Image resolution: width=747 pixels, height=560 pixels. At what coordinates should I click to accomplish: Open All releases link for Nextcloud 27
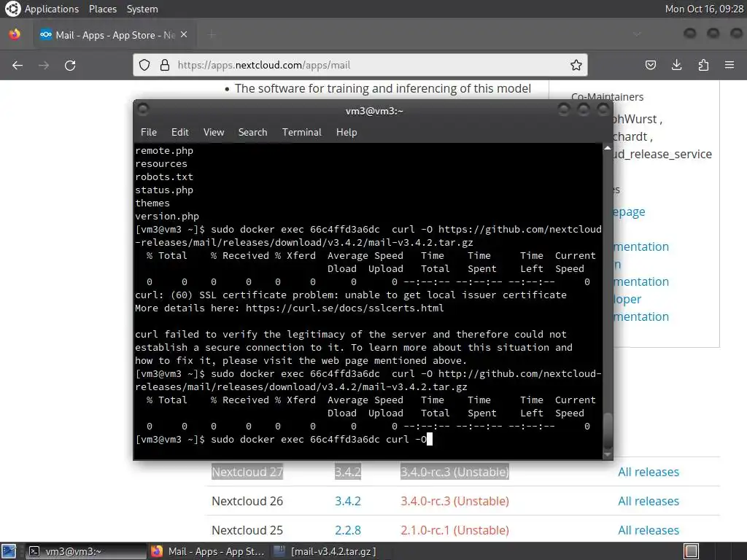point(649,472)
